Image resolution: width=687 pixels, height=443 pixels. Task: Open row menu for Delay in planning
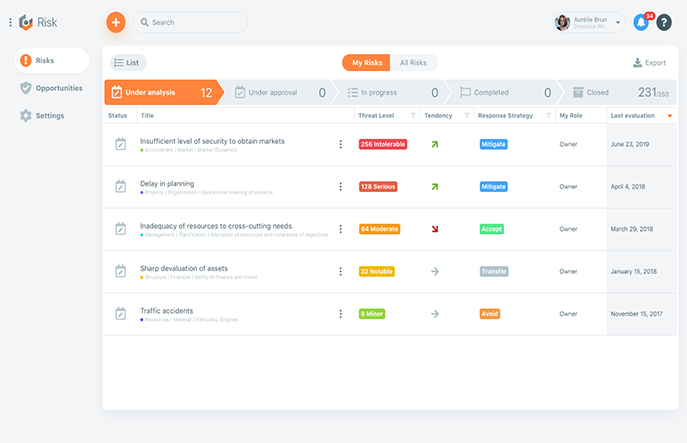(340, 187)
